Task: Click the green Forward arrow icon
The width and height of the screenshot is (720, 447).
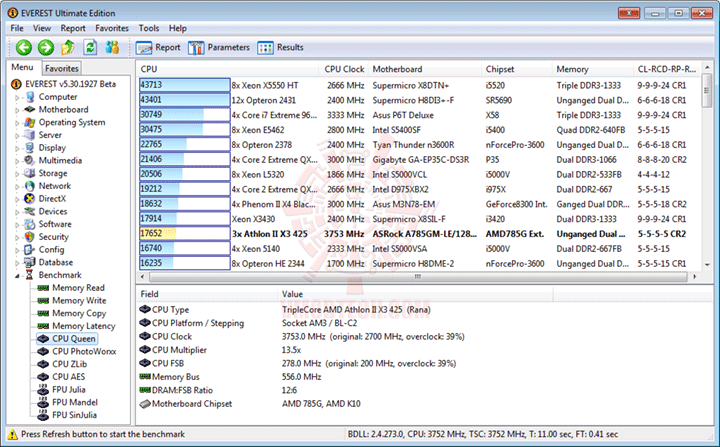Action: [45, 47]
